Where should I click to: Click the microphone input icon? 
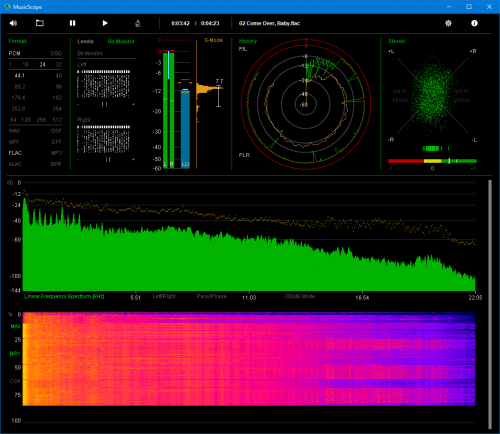(x=138, y=23)
